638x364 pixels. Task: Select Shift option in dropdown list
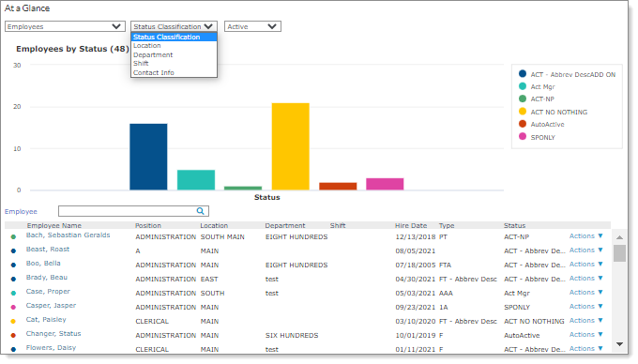tap(174, 64)
